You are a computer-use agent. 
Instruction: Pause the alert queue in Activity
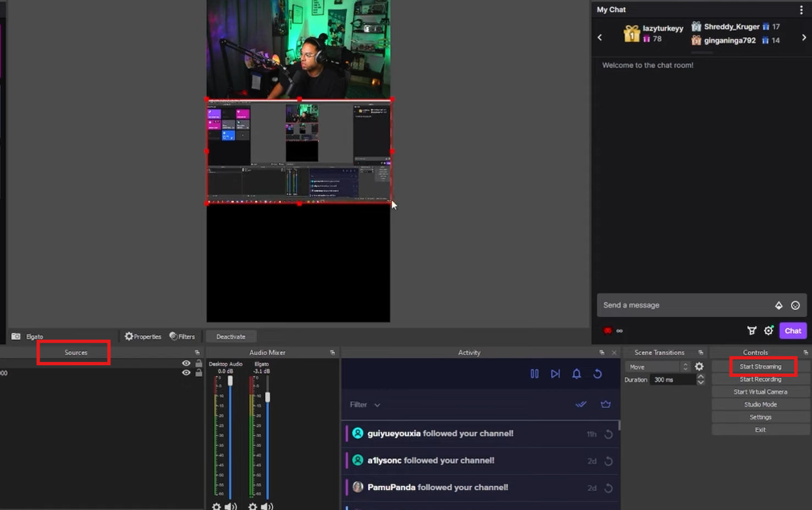pyautogui.click(x=534, y=374)
